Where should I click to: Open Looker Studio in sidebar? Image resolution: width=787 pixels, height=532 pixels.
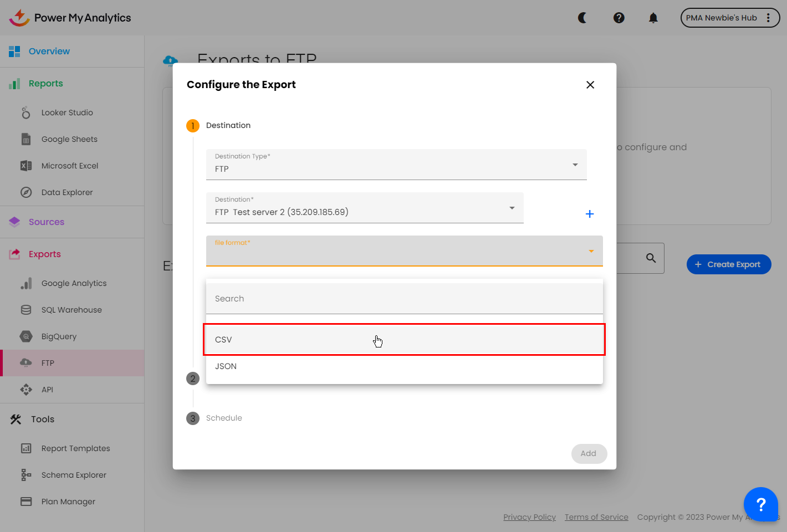(67, 112)
